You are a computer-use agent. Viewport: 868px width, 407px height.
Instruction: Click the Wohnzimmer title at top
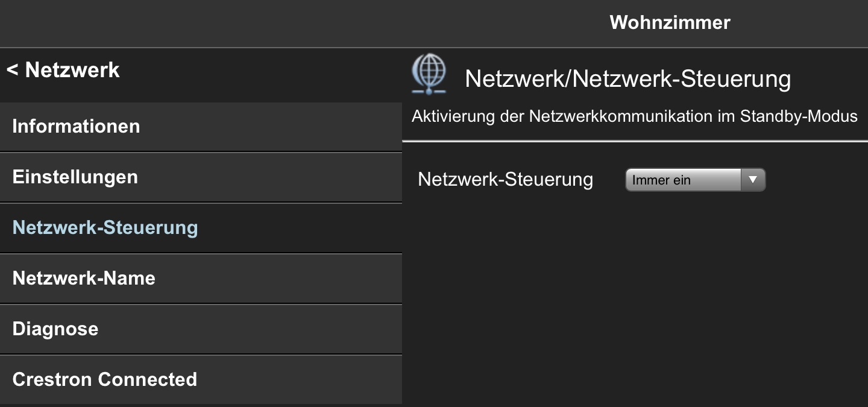(x=670, y=23)
